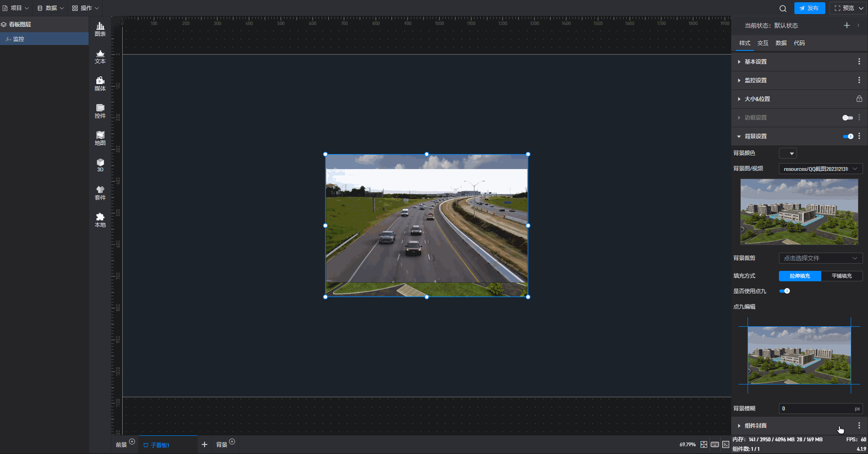Viewport: 868px width, 454px height.
Task: Open the 地图 (map) component category
Action: pyautogui.click(x=100, y=138)
